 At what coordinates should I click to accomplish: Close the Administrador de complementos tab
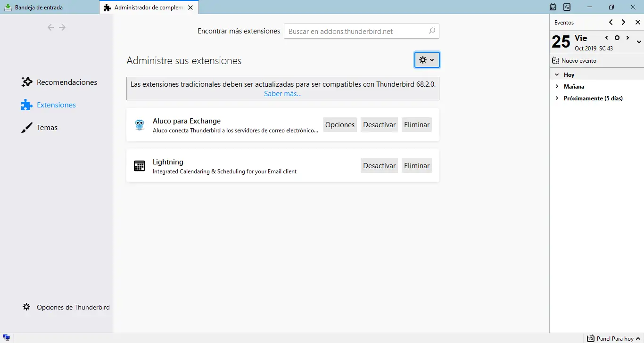[x=190, y=8]
